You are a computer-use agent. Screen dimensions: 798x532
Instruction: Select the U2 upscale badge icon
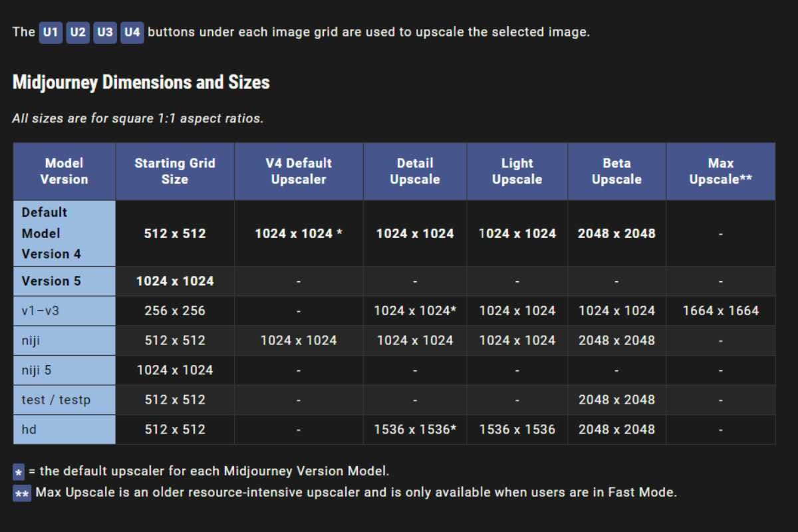tap(77, 32)
